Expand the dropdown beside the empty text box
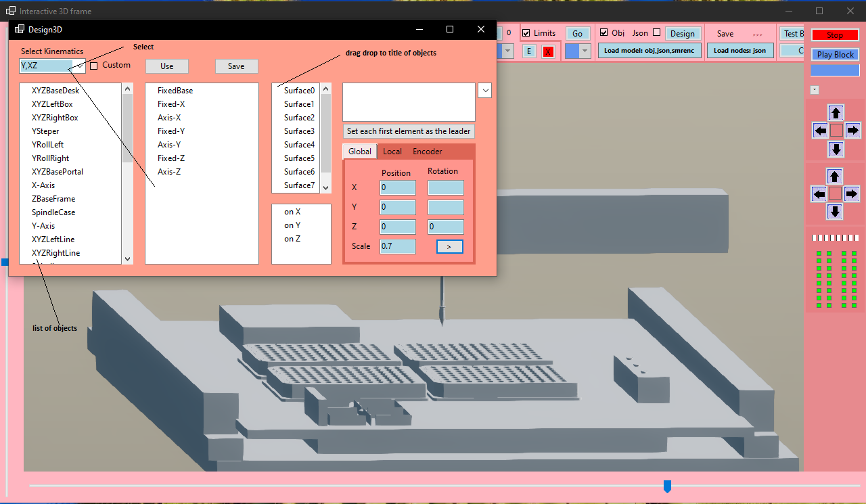The width and height of the screenshot is (866, 504). pos(484,91)
